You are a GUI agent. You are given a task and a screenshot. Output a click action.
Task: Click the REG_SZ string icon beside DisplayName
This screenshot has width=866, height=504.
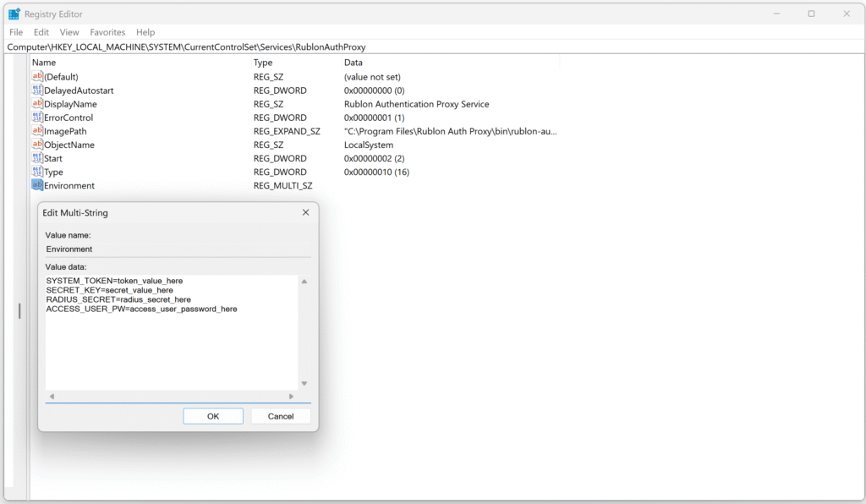click(36, 104)
